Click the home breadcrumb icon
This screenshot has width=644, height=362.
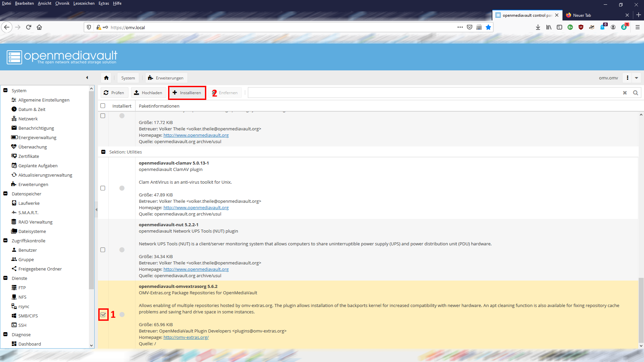[x=106, y=78]
